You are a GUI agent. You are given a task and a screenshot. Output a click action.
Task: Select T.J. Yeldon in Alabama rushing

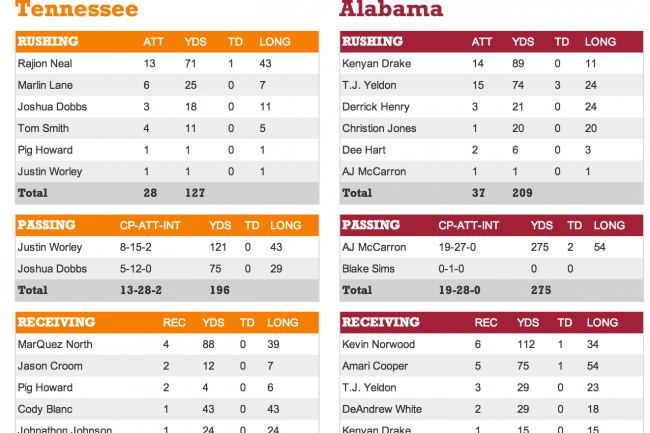(x=369, y=85)
